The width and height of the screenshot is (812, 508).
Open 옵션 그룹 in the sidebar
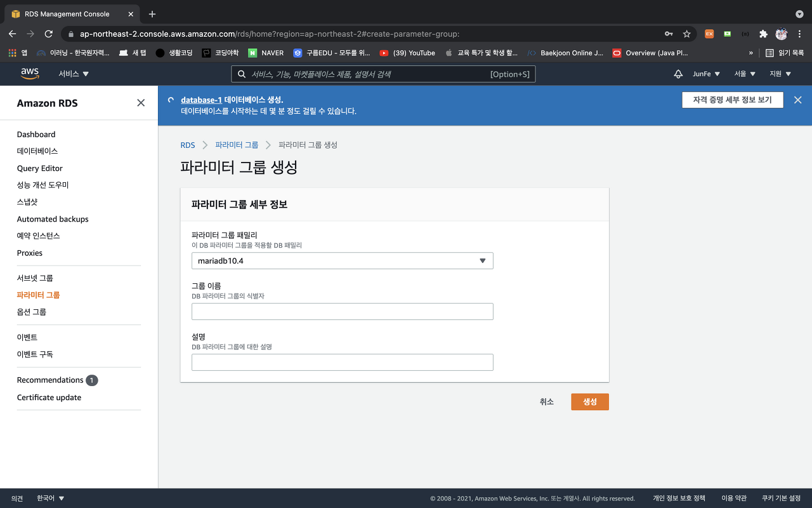point(32,312)
